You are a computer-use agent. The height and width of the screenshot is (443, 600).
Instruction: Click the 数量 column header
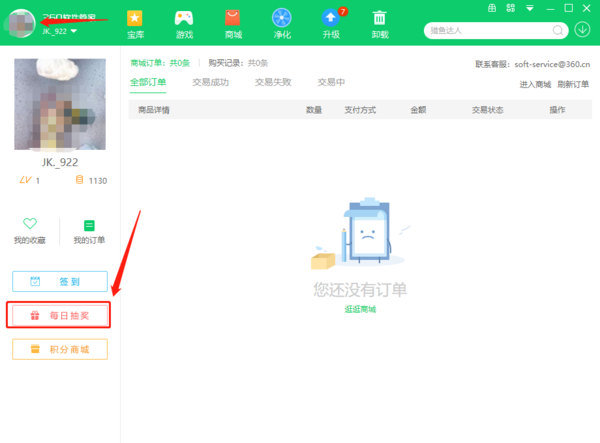pyautogui.click(x=314, y=110)
